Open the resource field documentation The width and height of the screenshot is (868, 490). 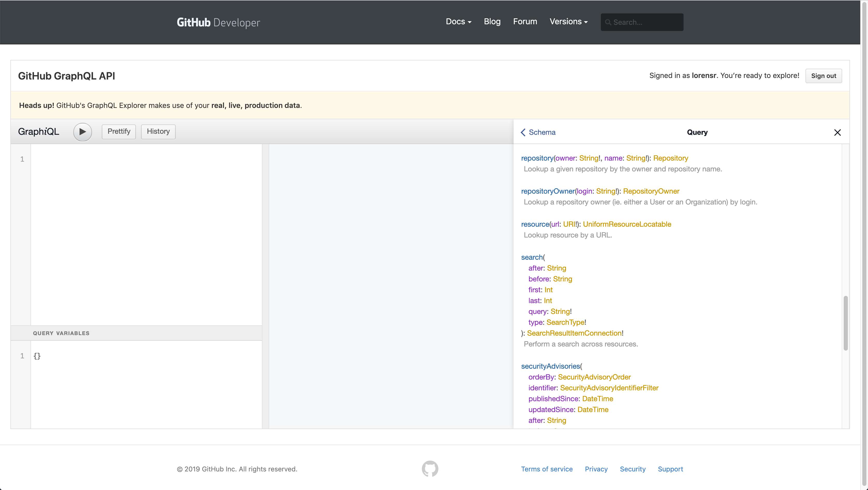coord(535,224)
